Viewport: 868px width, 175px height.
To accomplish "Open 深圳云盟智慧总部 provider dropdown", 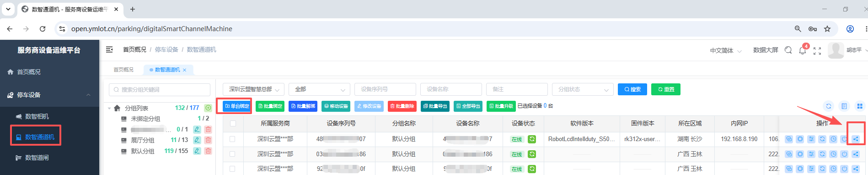I will tap(254, 89).
